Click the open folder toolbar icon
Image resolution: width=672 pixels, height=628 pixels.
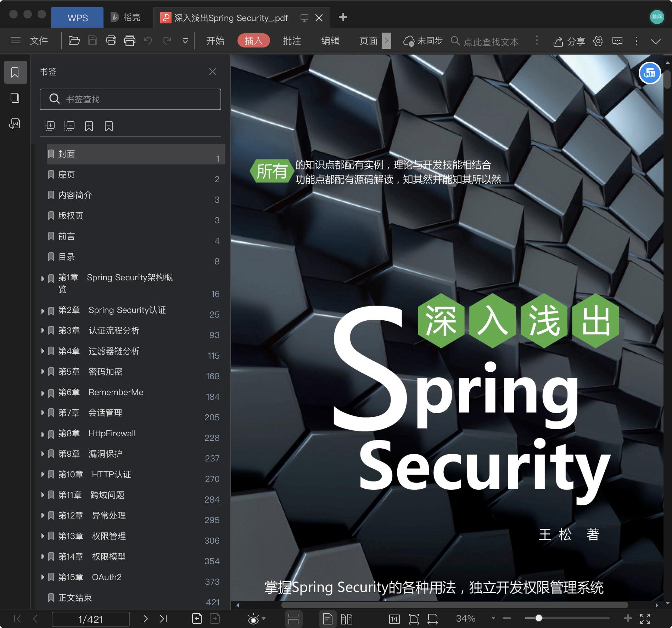coord(74,40)
